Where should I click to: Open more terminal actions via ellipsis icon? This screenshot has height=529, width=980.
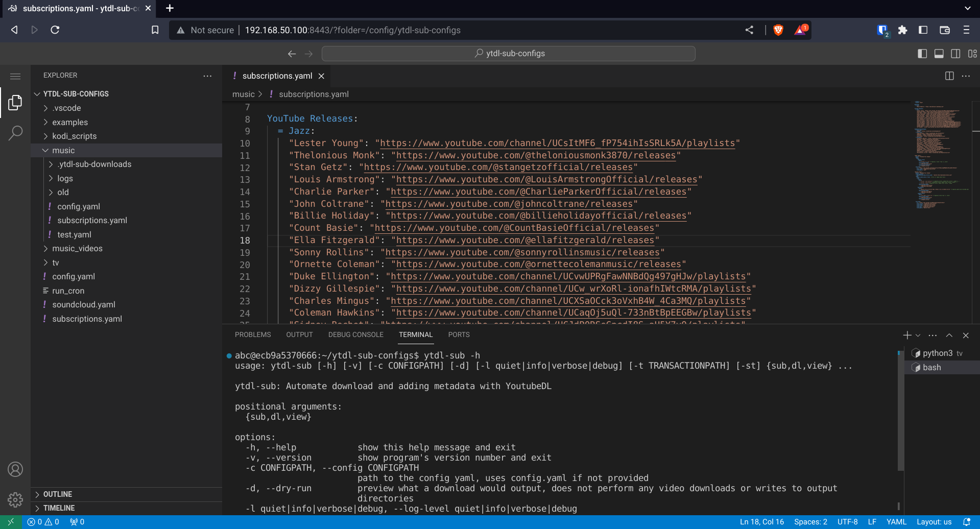pos(933,335)
